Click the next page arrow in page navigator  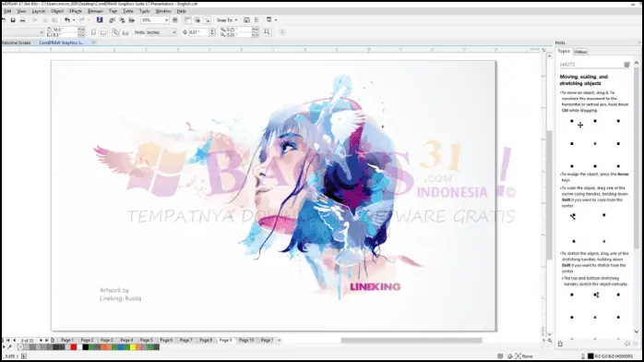(41, 340)
